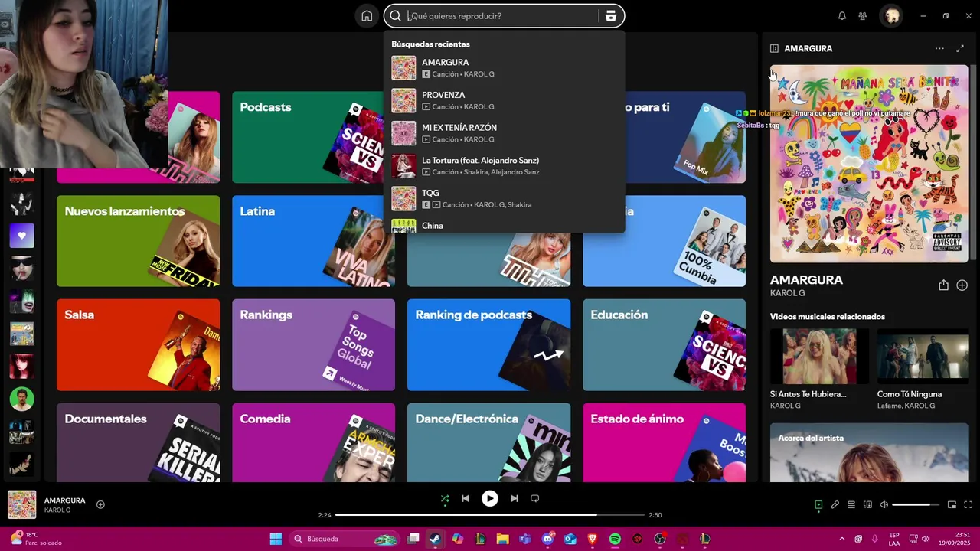Expand the Now Playing view to full screen
The height and width of the screenshot is (551, 980).
pos(960,48)
